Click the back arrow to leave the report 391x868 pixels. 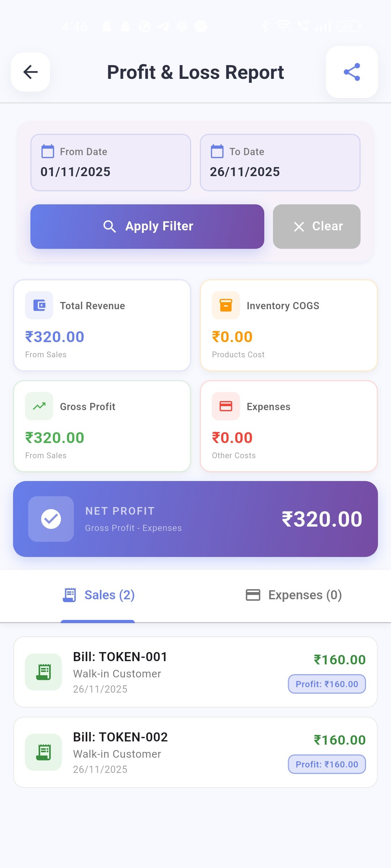[30, 72]
